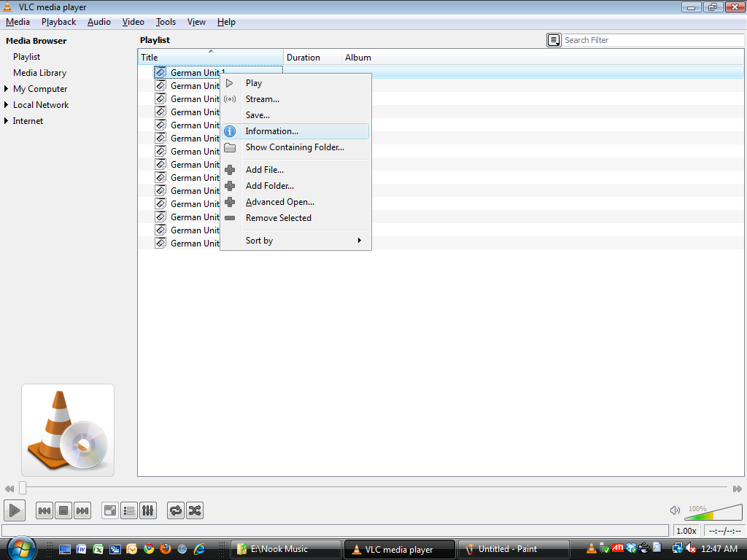Expand Local Network in Media Browser
This screenshot has width=747, height=560.
[x=7, y=105]
